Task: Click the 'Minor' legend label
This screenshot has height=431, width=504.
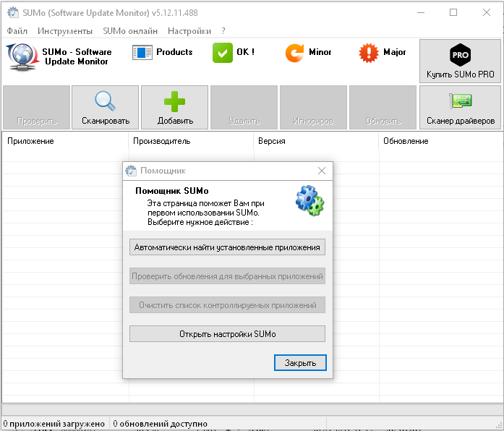Action: [x=320, y=52]
